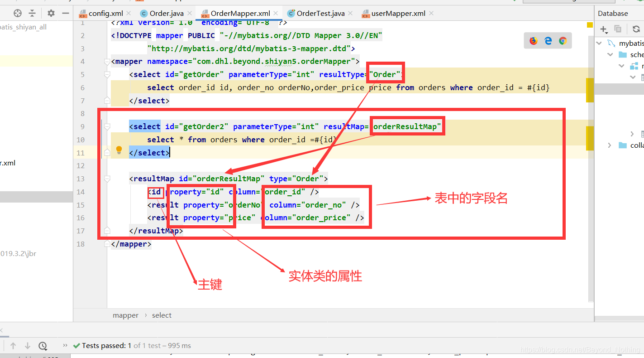Click the duplicate data source icon
This screenshot has height=358, width=644.
click(x=618, y=29)
